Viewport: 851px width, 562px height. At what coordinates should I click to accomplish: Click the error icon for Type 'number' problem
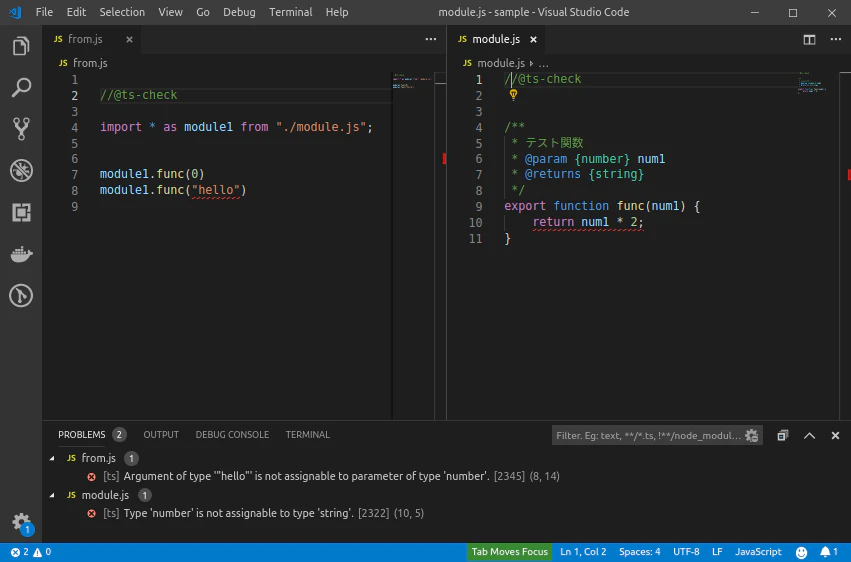pos(92,513)
